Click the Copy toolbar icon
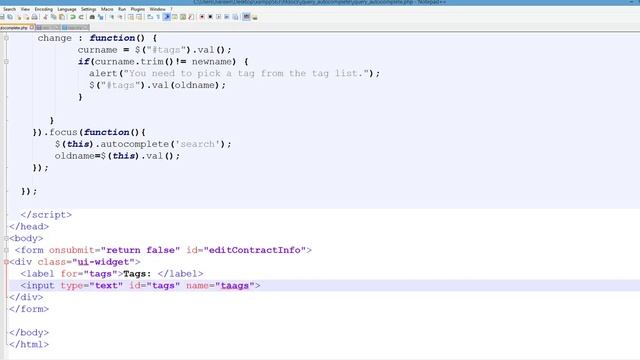Image resolution: width=640 pixels, height=360 pixels. click(53, 17)
